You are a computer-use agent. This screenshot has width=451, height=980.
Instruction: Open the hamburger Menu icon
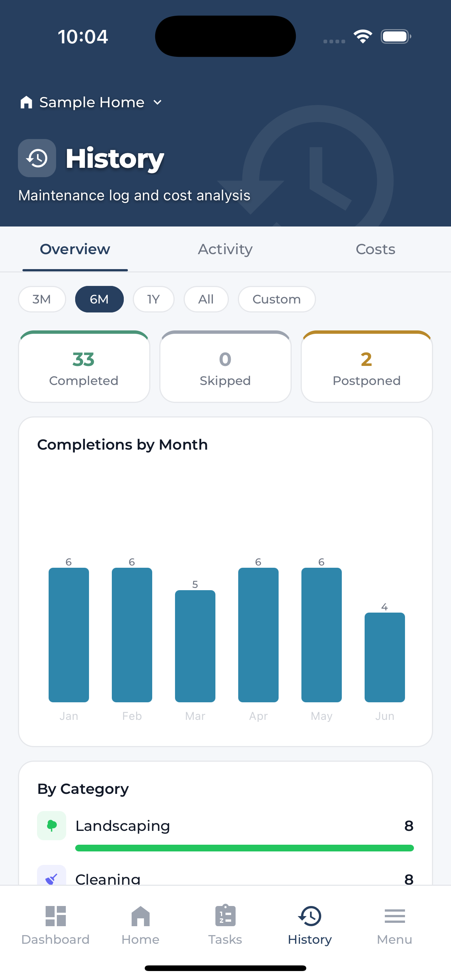coord(395,916)
